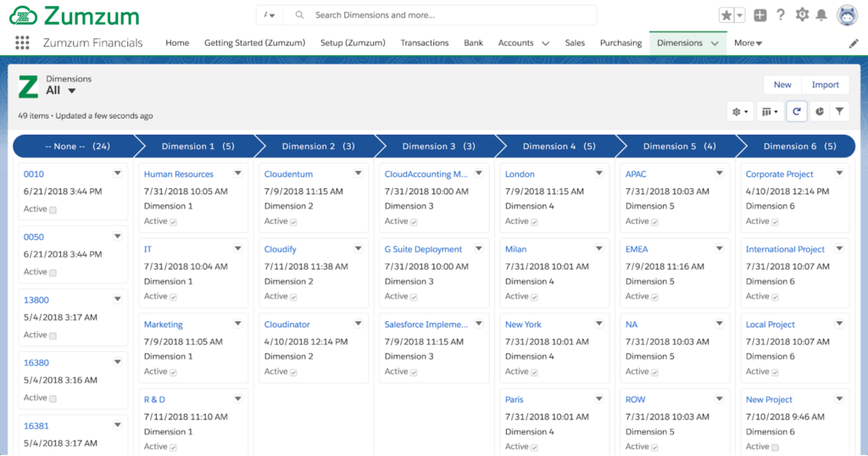Focus the Search Dimensions field
This screenshot has height=456, width=868.
pyautogui.click(x=440, y=15)
